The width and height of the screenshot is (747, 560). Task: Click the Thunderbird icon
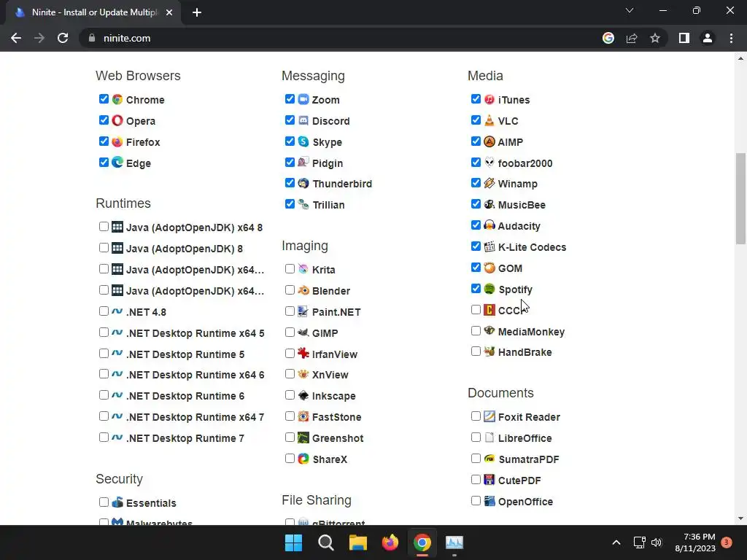(303, 183)
